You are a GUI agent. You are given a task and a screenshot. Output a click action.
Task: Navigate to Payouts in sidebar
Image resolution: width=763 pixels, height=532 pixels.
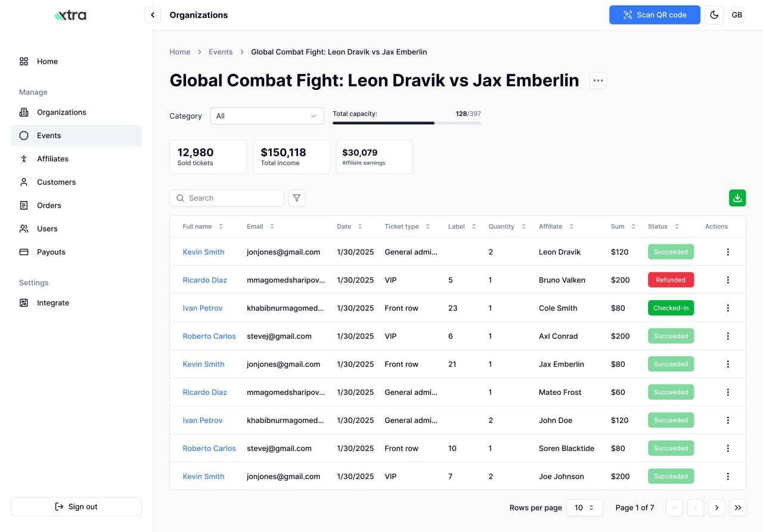coord(51,252)
